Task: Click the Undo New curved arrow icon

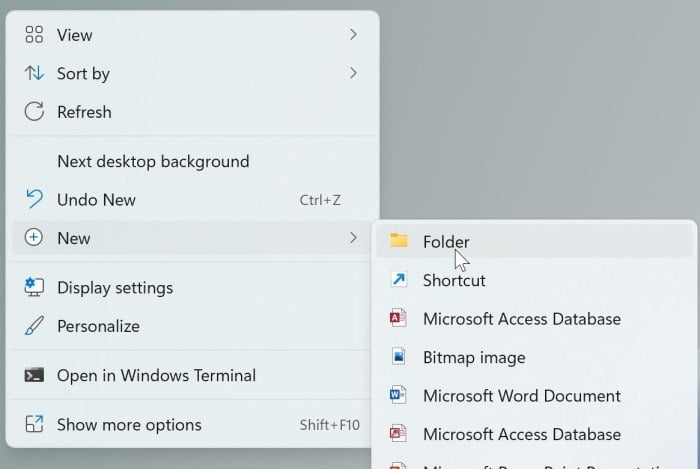Action: [34, 199]
